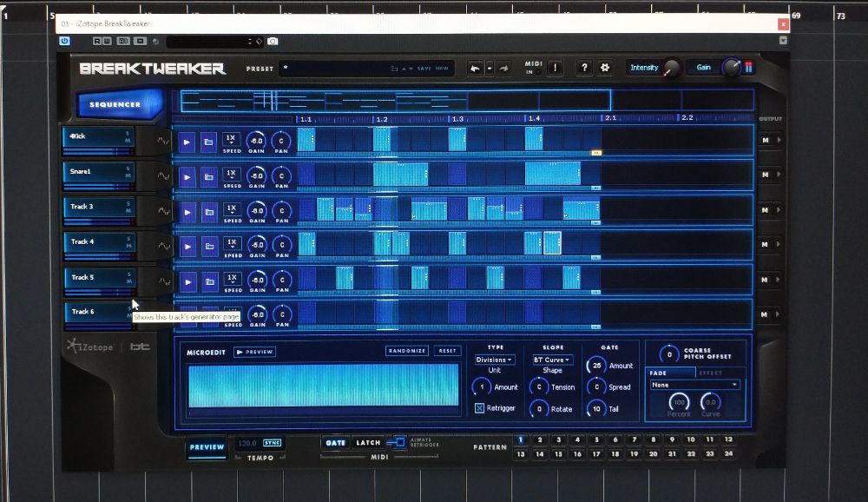Mute the 4Kick output with M
Screen dimensions: 868x502
pyautogui.click(x=766, y=140)
